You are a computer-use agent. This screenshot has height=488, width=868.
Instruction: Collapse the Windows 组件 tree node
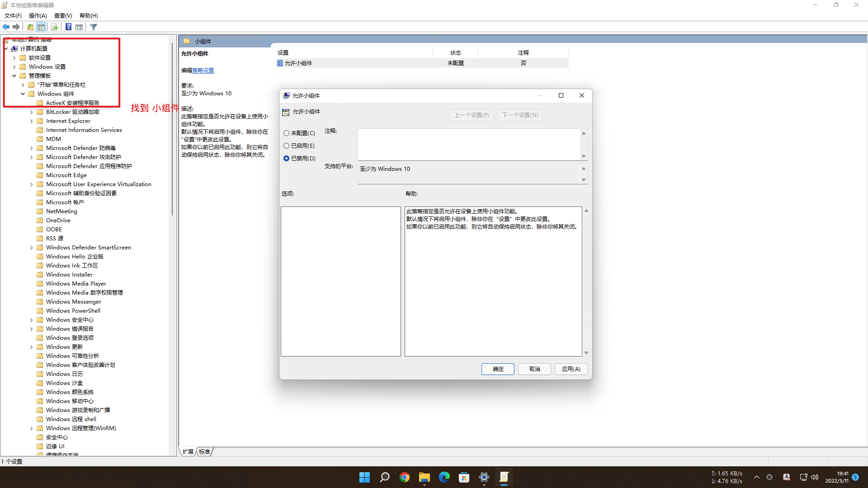point(23,94)
